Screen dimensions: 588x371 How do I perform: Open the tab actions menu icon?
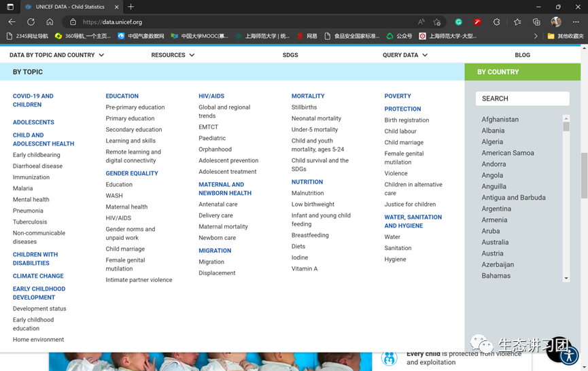(10, 7)
